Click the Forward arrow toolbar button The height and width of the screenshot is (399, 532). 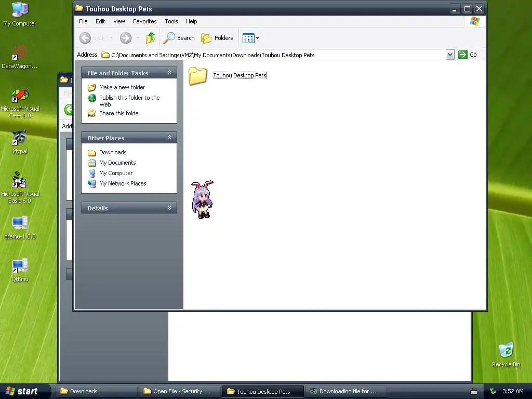[x=126, y=38]
